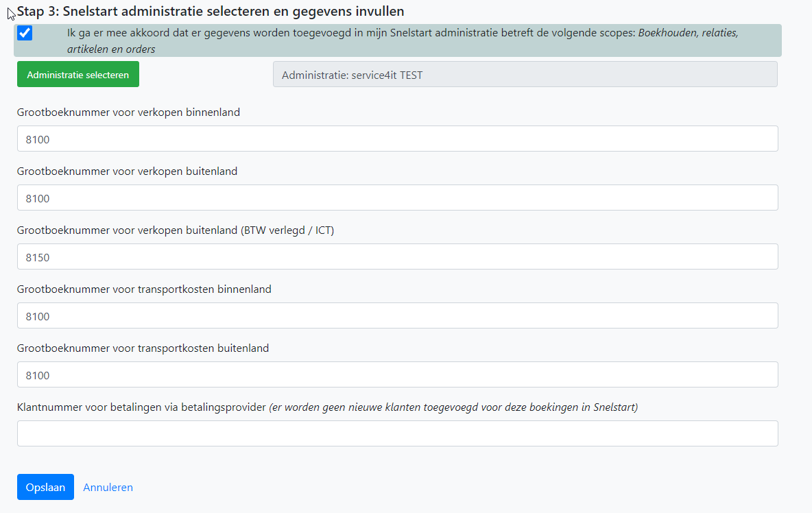Focus the verkopen buitenland input containing 8100
The width and height of the screenshot is (812, 513).
(397, 198)
